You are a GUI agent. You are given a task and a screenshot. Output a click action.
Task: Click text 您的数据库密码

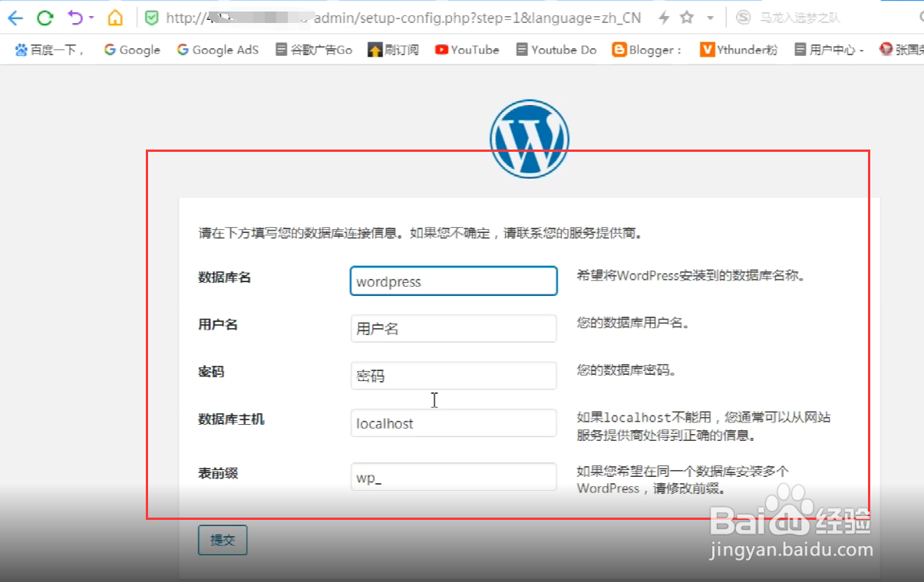pyautogui.click(x=627, y=370)
